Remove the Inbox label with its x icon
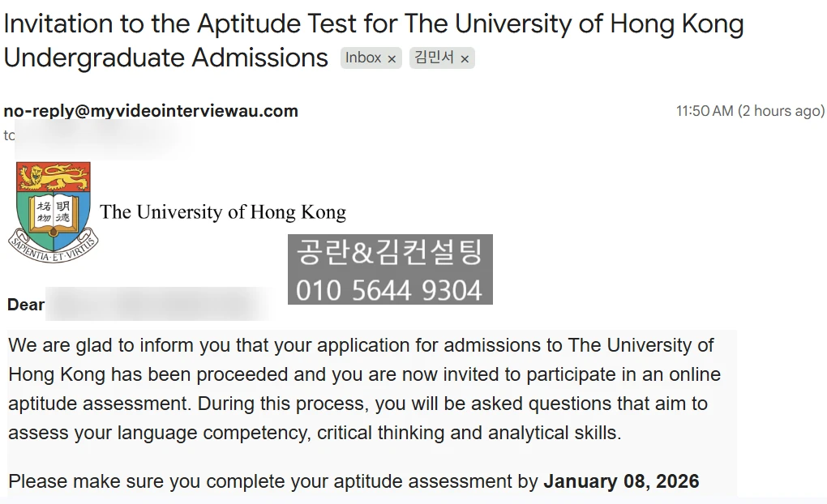 tap(392, 58)
